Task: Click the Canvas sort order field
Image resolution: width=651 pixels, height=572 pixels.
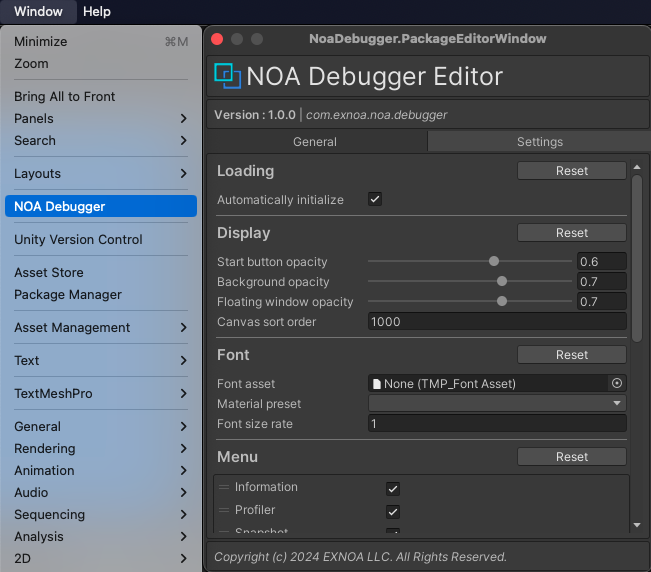Action: tap(497, 321)
